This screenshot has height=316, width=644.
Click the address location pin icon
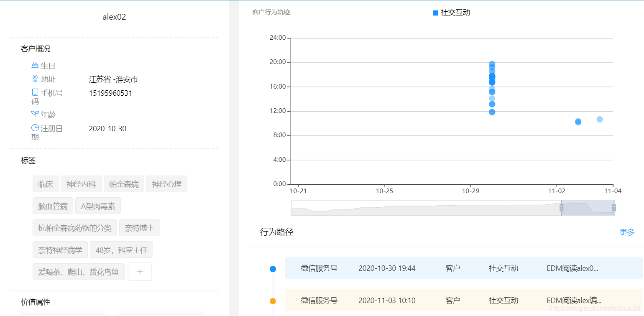35,79
